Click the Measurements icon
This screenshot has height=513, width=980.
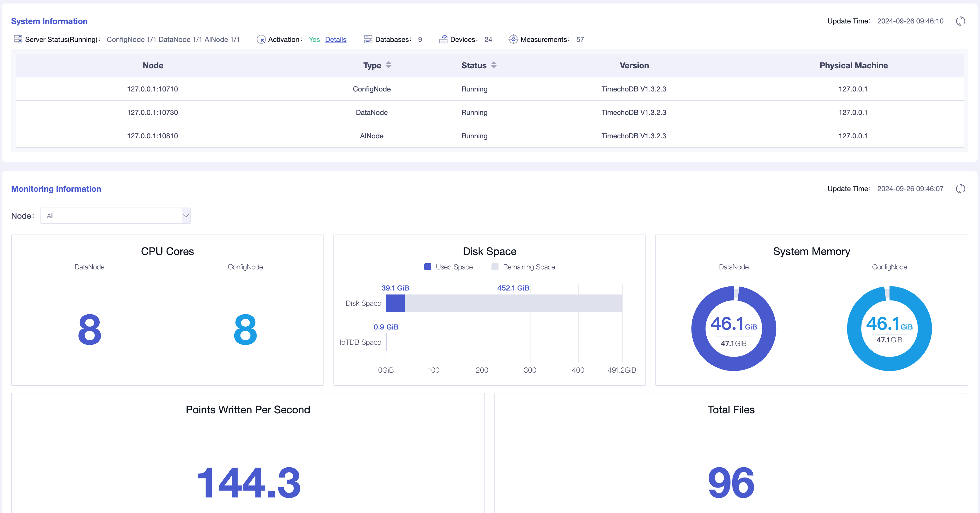tap(513, 39)
